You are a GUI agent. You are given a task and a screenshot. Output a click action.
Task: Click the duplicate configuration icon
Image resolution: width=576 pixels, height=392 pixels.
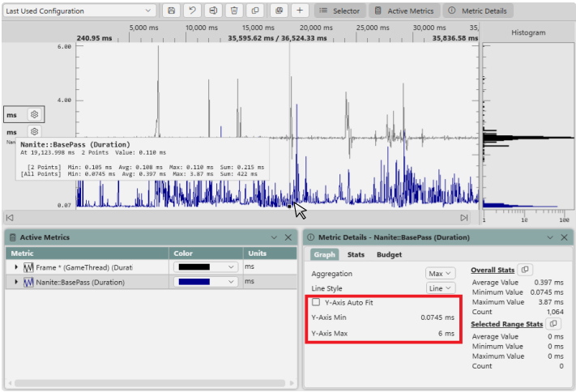(255, 11)
